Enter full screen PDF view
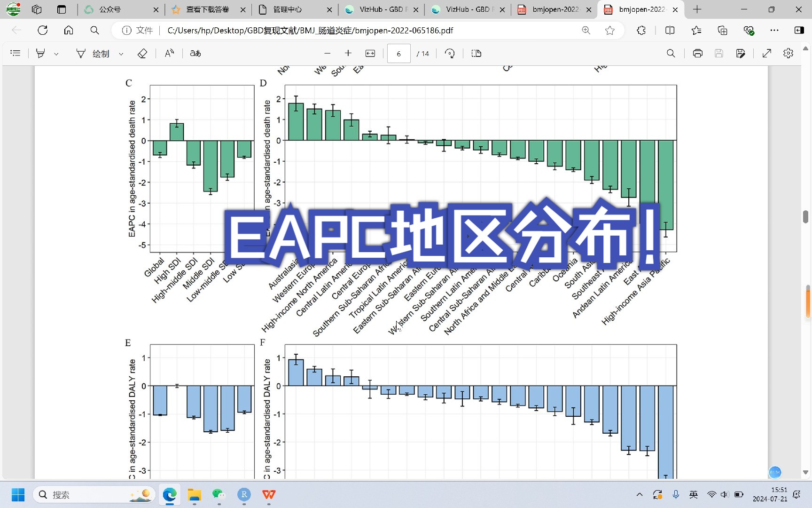 [767, 53]
